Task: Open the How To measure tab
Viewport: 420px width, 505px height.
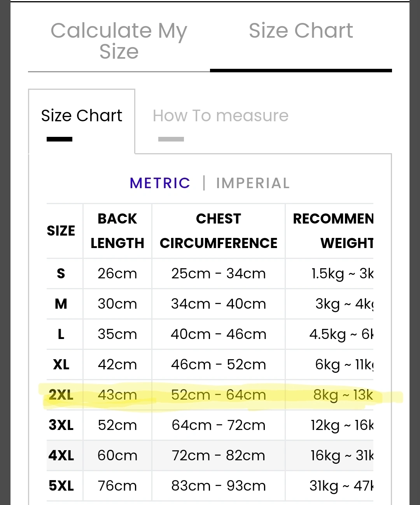Action: 220,116
